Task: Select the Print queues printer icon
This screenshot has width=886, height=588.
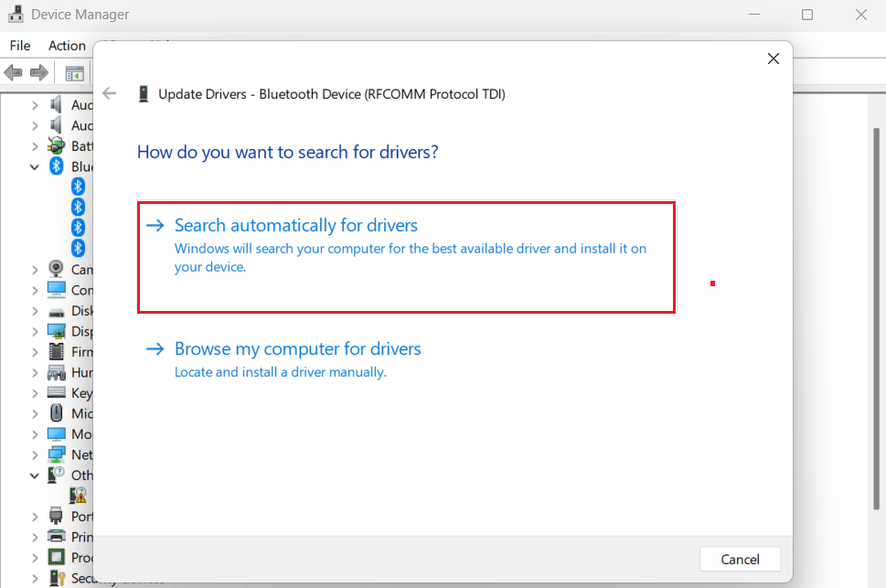Action: [56, 536]
